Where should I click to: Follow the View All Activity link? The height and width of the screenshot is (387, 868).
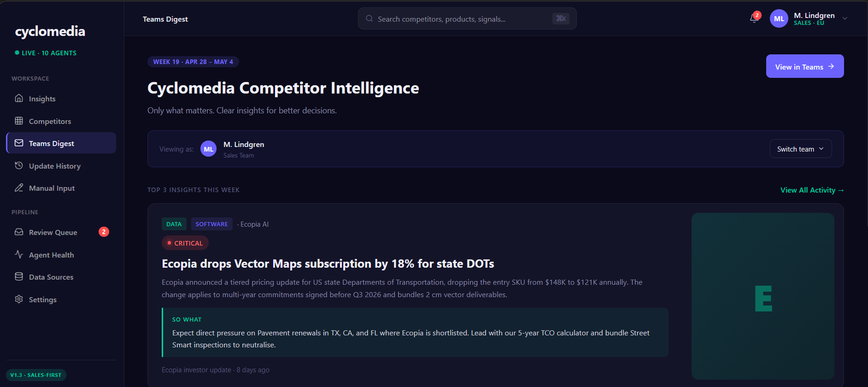(x=812, y=190)
